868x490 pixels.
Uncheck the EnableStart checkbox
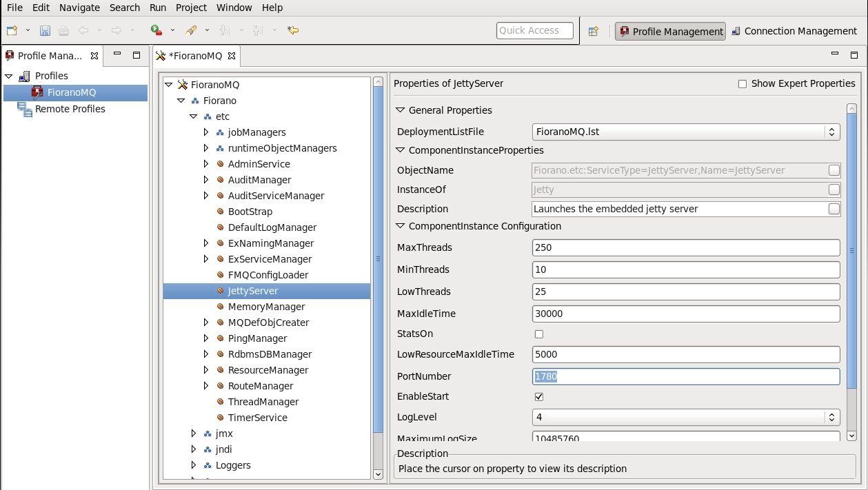[x=539, y=397]
